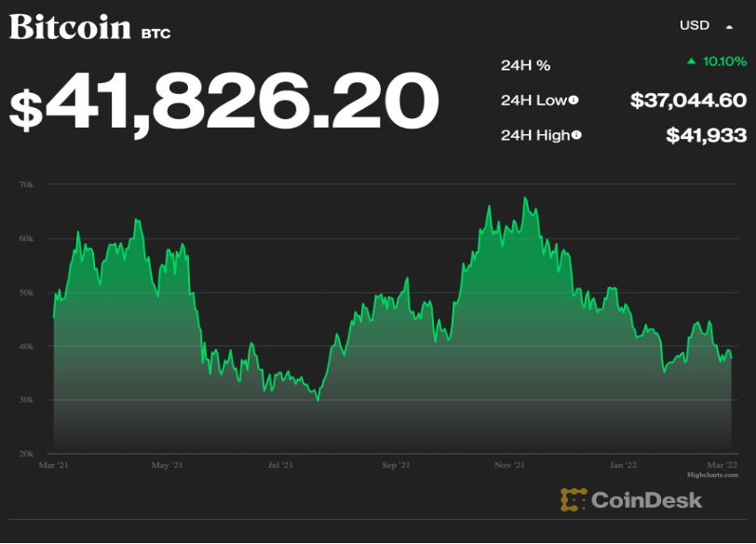The height and width of the screenshot is (544, 756).
Task: Click the 24H % label
Action: [525, 65]
